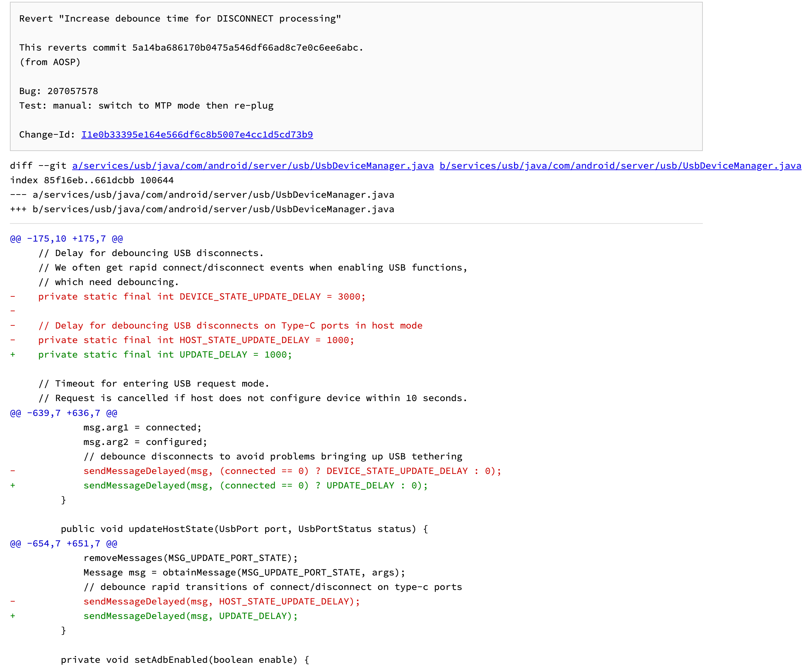Click the 'private void setAdbEnabled(boolean enable)' line

pos(185,660)
